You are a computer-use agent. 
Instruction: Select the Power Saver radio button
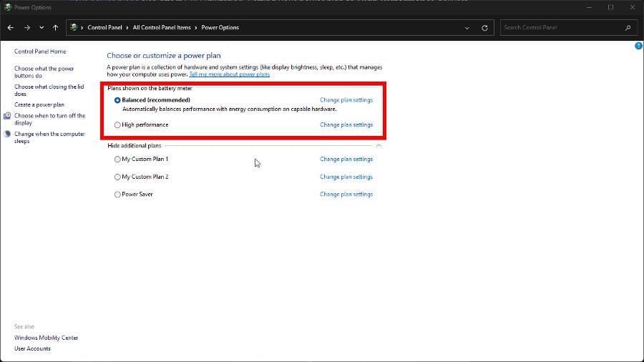point(117,195)
